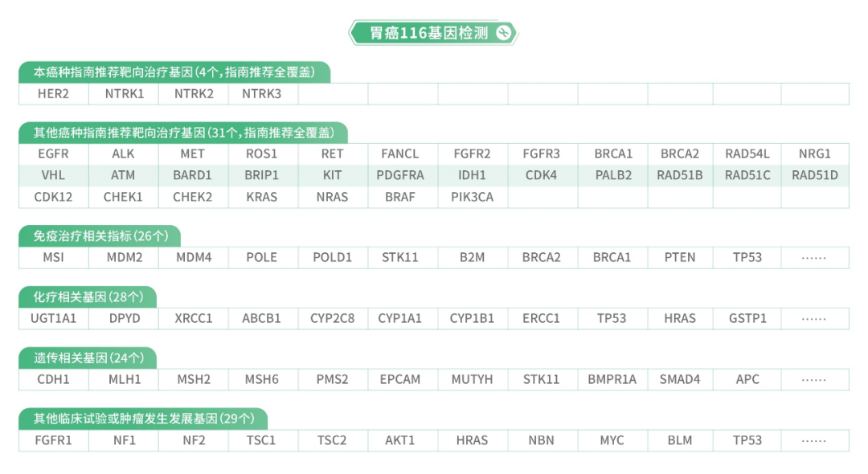Click the CDK12 gene cell
This screenshot has width=868, height=474.
pos(54,197)
